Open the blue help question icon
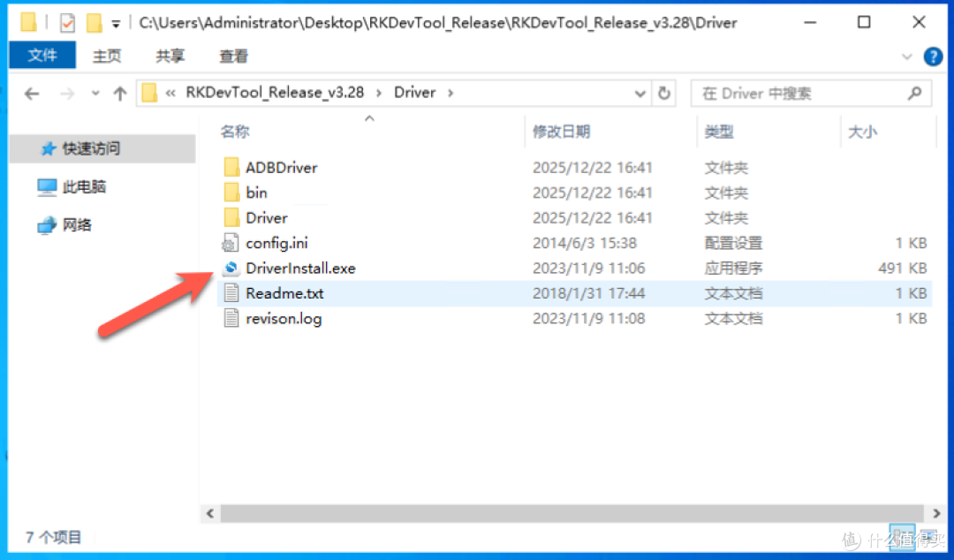The width and height of the screenshot is (954, 560). (x=933, y=57)
